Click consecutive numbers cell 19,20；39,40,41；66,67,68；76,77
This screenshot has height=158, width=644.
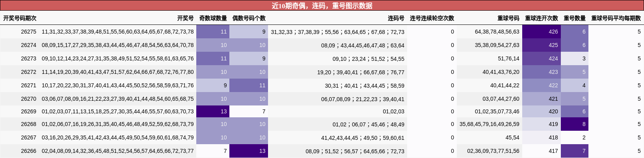pyautogui.click(x=337, y=72)
